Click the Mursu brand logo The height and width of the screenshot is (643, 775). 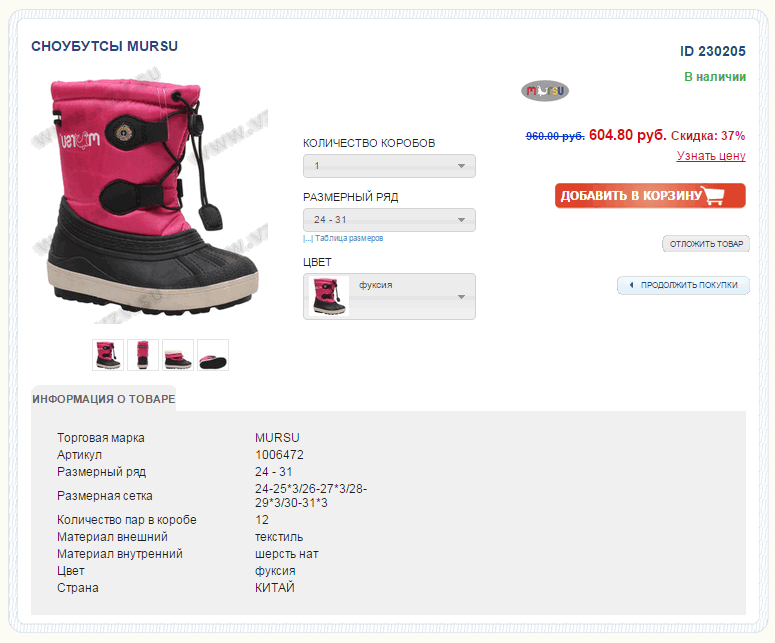(544, 91)
